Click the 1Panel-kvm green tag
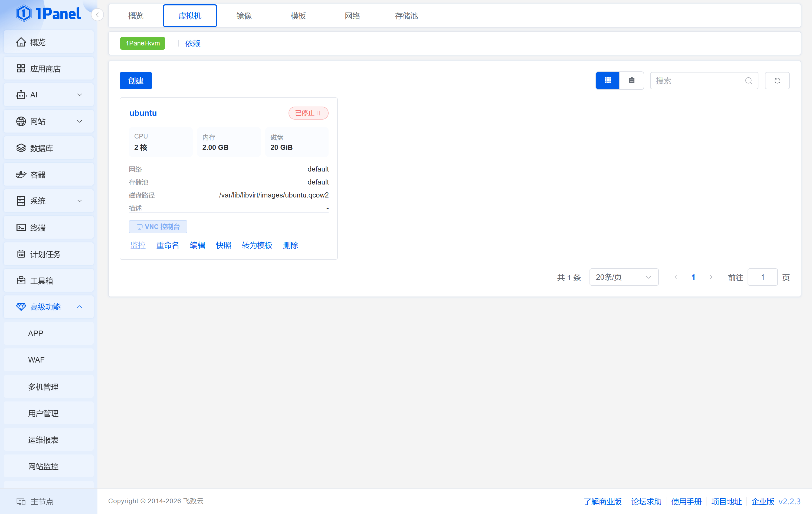812x514 pixels. coord(143,43)
